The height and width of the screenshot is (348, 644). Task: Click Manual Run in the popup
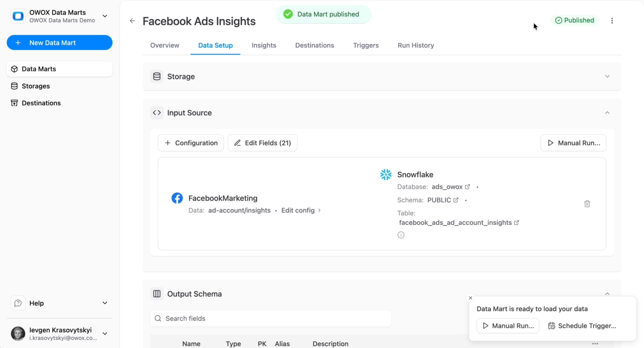pos(508,326)
